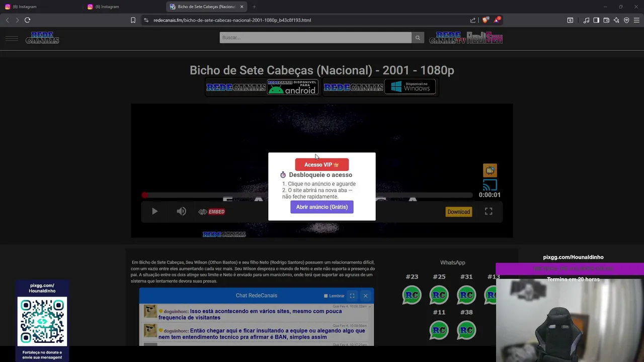Click the redecanais.fm address bar URL
The height and width of the screenshot is (362, 644).
pyautogui.click(x=232, y=20)
